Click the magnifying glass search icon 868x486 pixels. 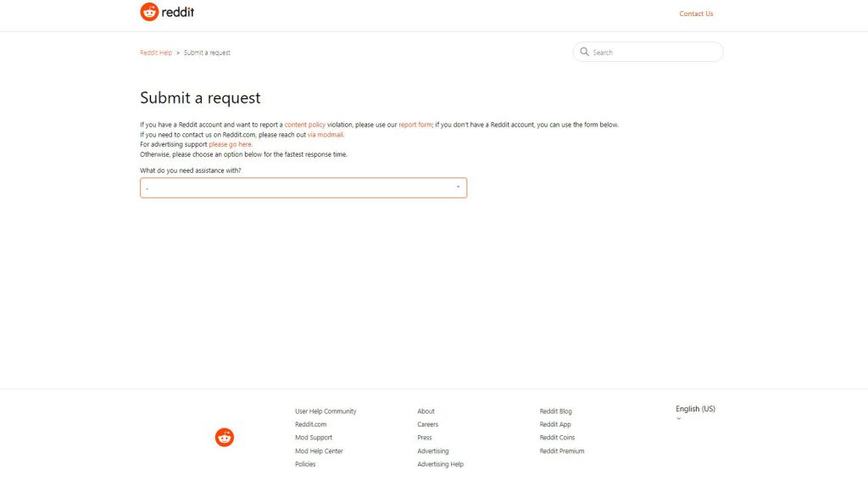tap(584, 52)
